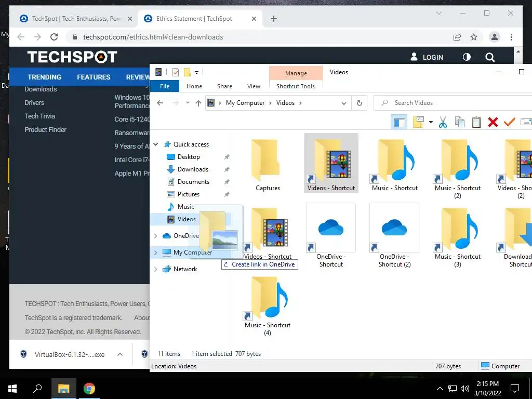Viewport: 532px width, 399px height.
Task: Click the red X Delete icon
Action: point(493,122)
